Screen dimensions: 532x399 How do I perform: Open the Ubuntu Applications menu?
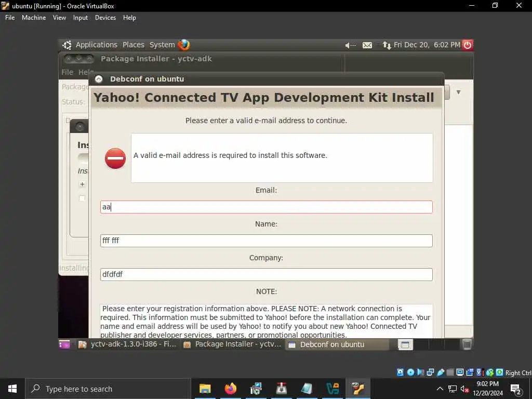coord(96,45)
